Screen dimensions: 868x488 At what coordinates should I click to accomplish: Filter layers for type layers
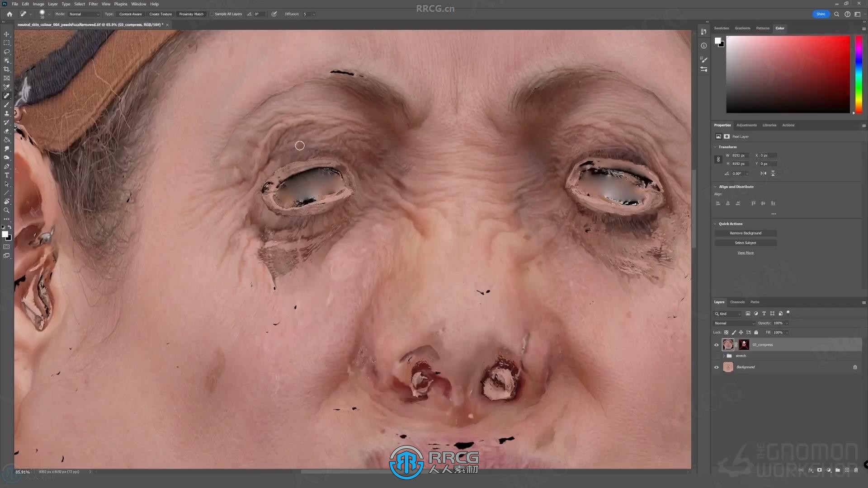[x=764, y=314]
